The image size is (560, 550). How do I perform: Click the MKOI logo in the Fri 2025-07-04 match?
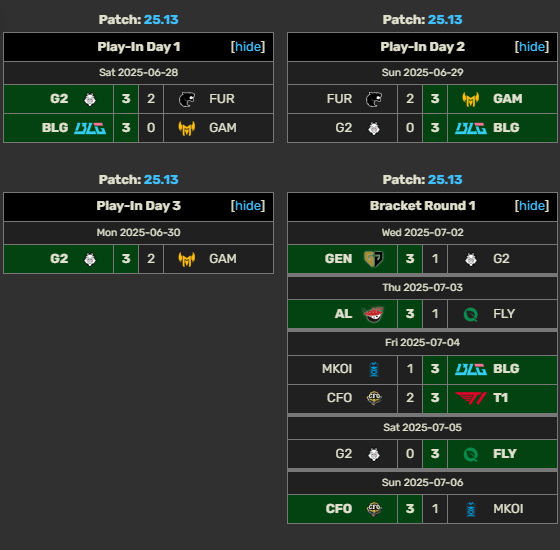(374, 369)
